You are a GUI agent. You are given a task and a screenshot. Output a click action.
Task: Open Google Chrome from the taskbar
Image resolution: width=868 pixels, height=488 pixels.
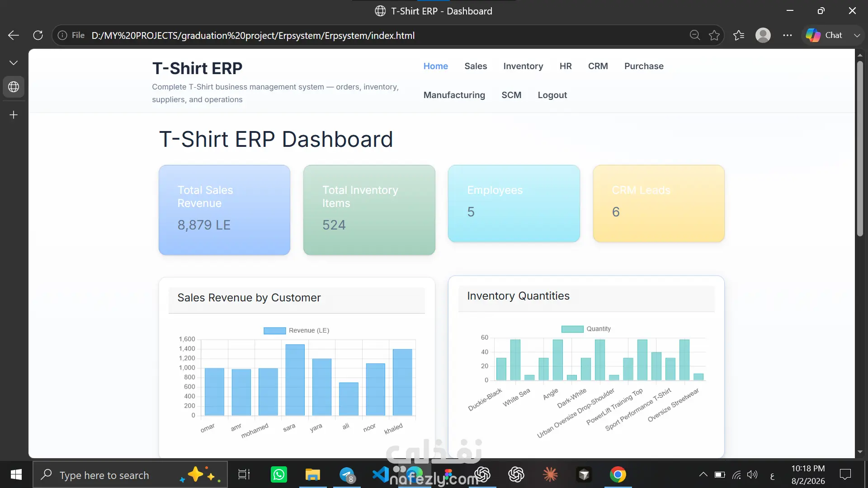click(x=618, y=474)
